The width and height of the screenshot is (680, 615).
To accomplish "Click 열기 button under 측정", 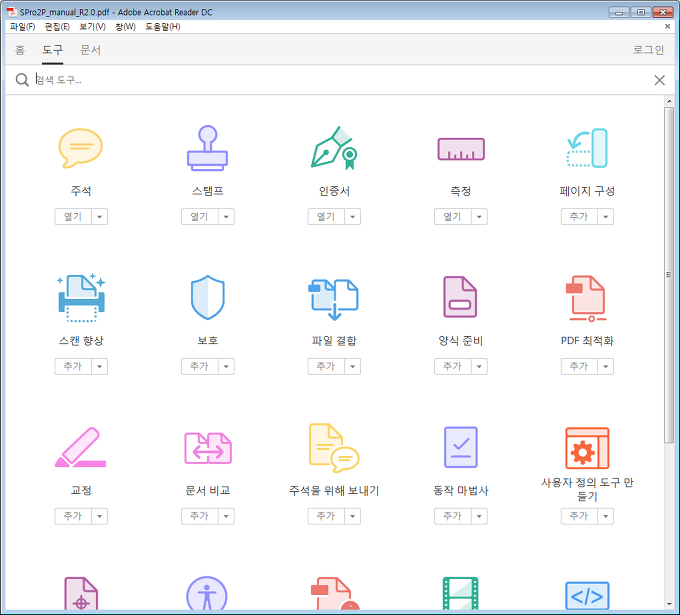I will coord(453,216).
